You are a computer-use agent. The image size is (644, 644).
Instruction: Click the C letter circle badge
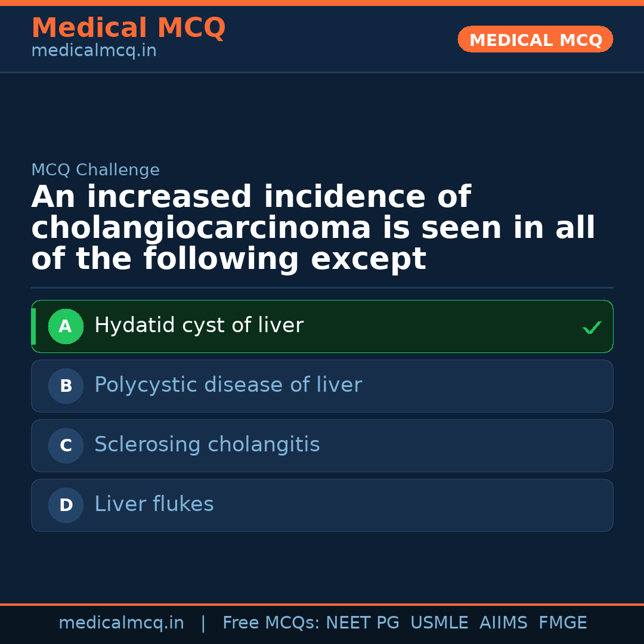tap(66, 446)
